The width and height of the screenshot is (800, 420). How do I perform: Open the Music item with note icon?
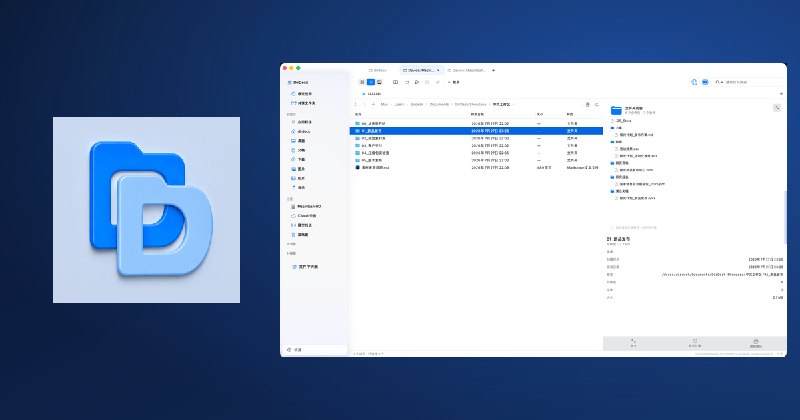(298, 188)
